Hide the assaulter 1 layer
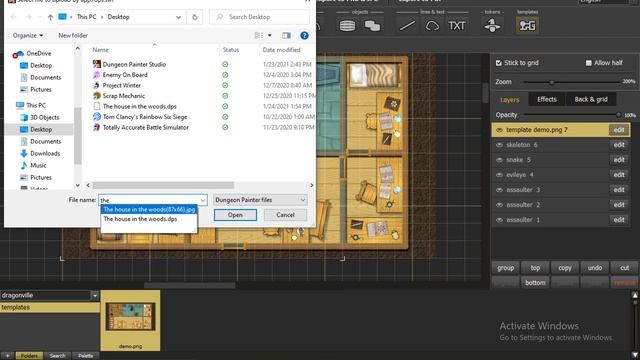Screen dimensions: 640x360 [499, 220]
